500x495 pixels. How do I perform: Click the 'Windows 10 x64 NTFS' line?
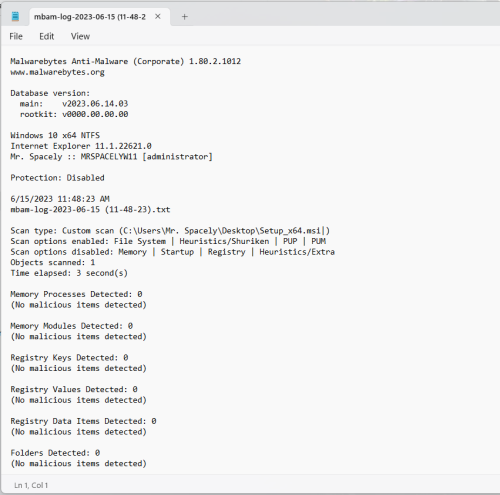click(x=55, y=135)
